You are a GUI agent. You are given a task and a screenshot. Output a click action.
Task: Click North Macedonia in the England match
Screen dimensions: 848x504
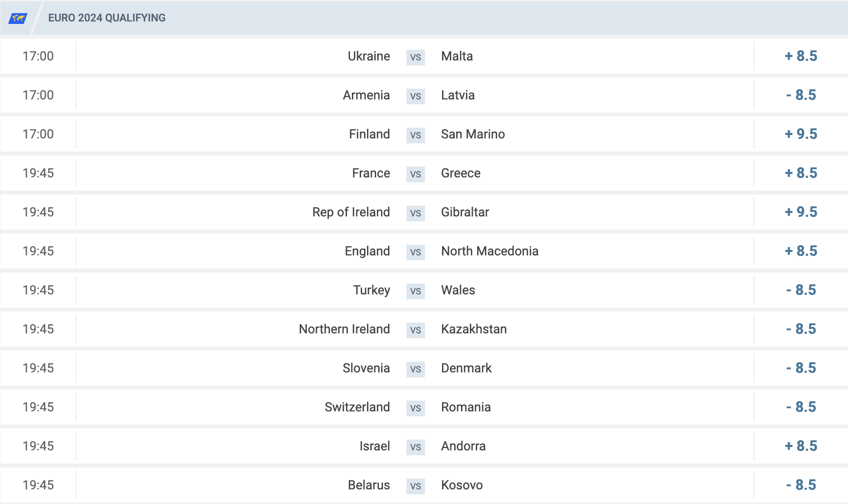[x=490, y=251]
